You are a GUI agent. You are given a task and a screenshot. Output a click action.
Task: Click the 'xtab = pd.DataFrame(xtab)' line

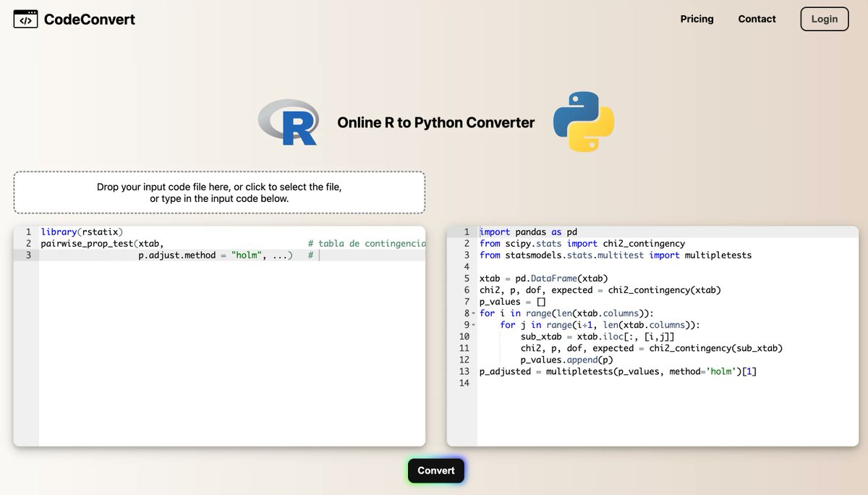tap(543, 279)
